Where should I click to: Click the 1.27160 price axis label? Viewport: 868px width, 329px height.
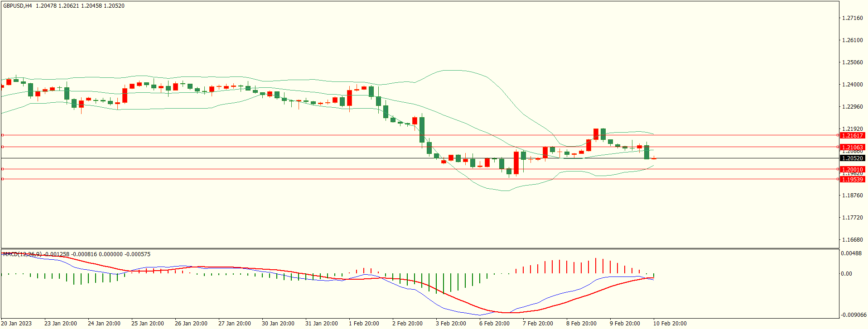852,18
